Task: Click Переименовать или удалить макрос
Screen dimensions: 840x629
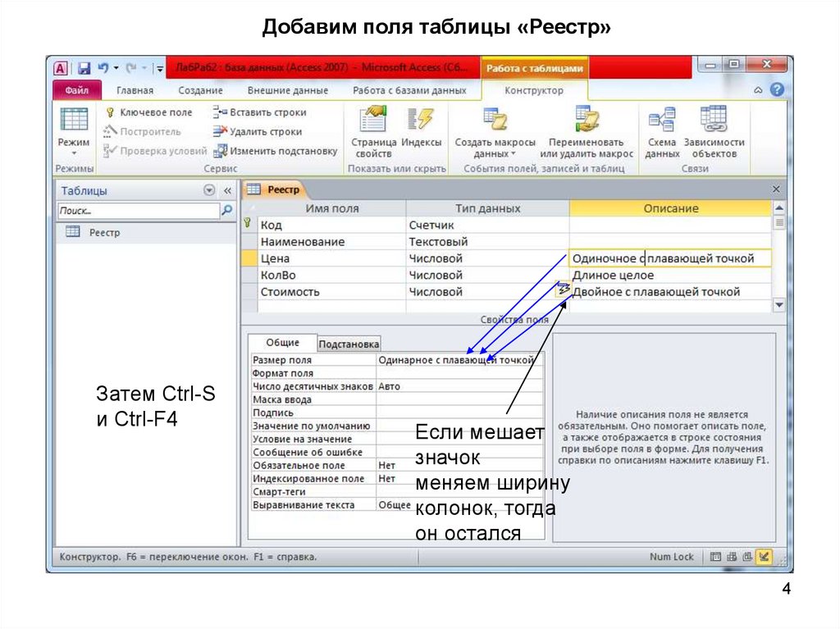Action: pos(587,132)
